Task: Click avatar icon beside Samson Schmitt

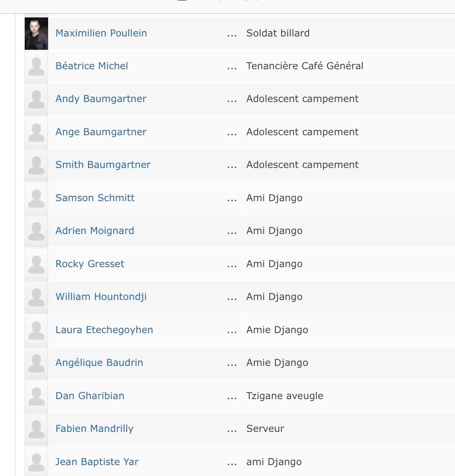Action: pos(36,198)
